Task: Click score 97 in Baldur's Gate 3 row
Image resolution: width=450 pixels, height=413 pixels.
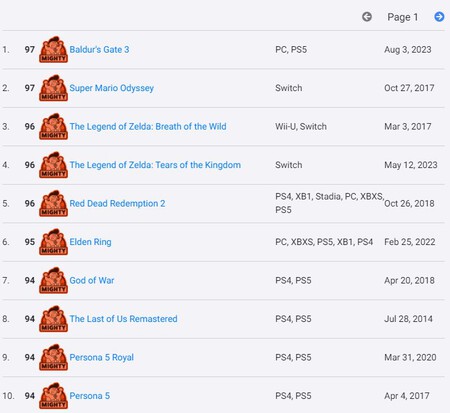Action: [30, 49]
